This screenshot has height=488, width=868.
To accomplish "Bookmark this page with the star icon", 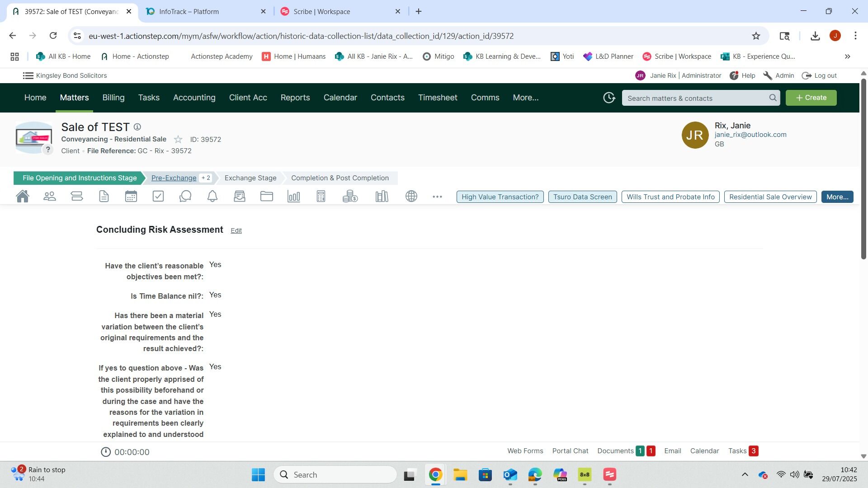I will tap(756, 36).
